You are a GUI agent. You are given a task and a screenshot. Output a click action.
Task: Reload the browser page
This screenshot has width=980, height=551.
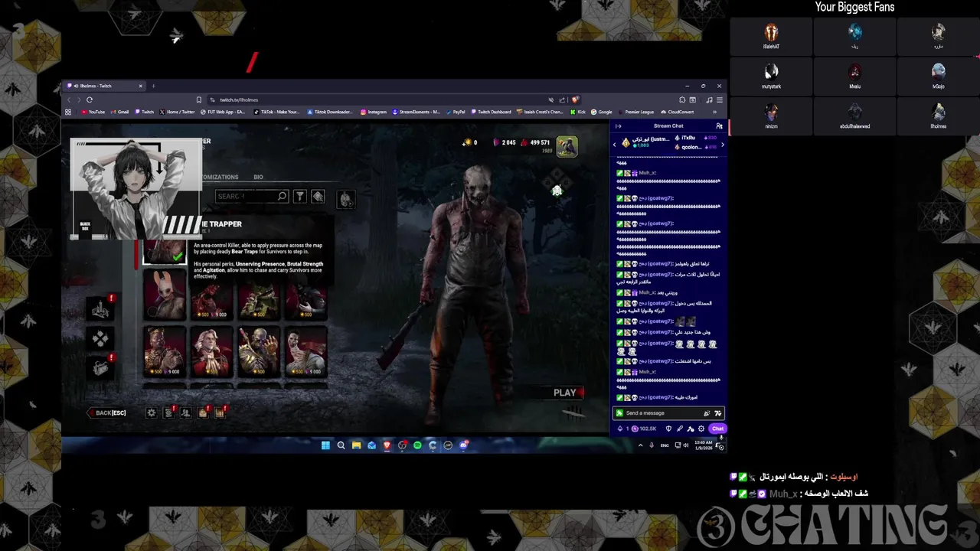(90, 99)
